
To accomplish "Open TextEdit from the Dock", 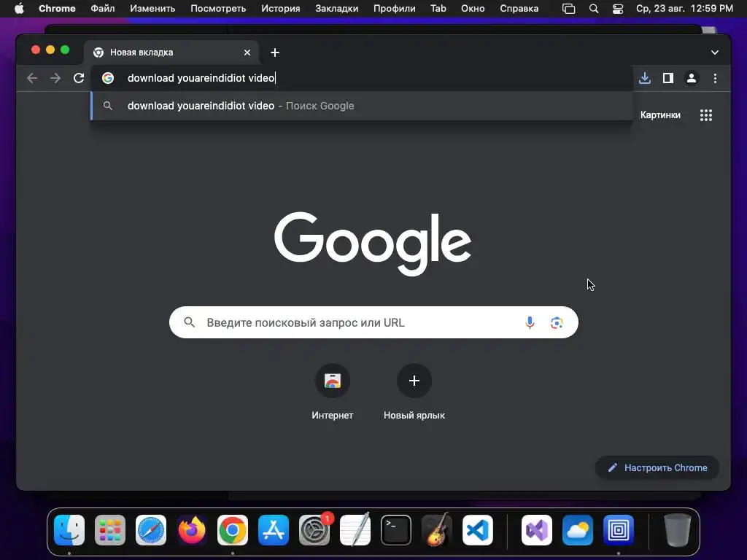I will coord(355,530).
